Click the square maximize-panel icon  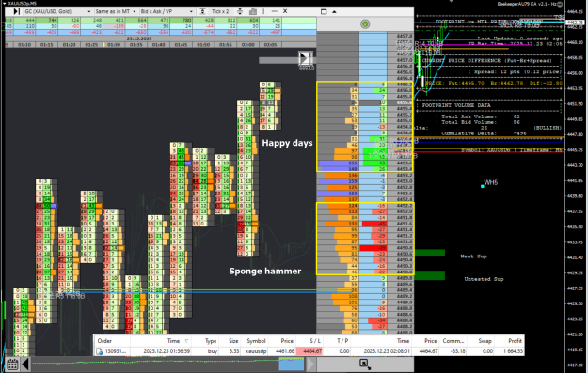[324, 11]
